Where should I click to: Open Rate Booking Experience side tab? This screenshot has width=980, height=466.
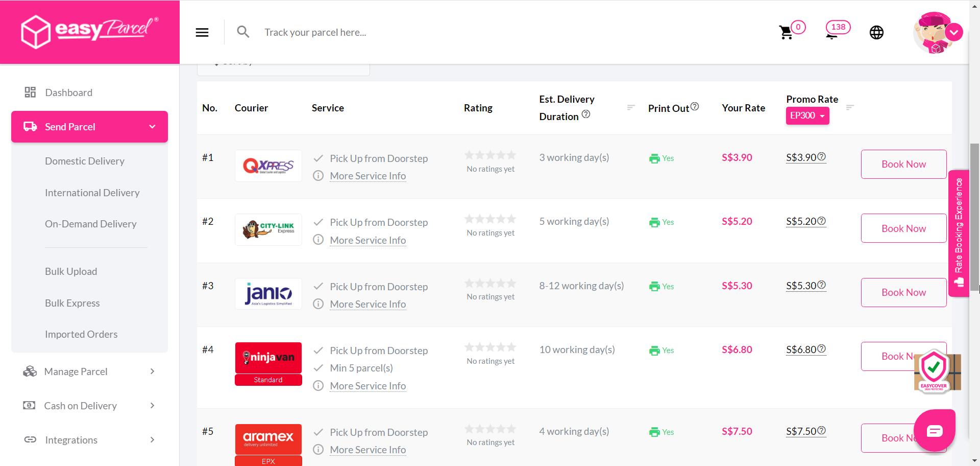(959, 233)
